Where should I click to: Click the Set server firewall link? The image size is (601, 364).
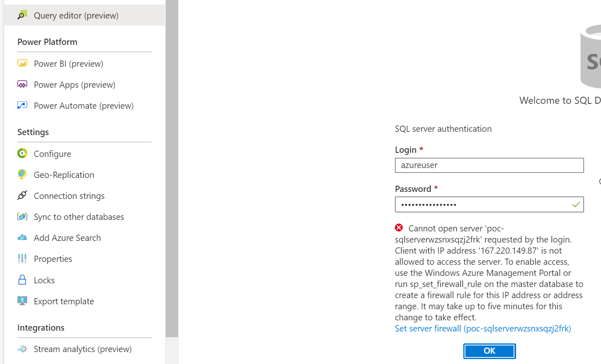coord(483,329)
